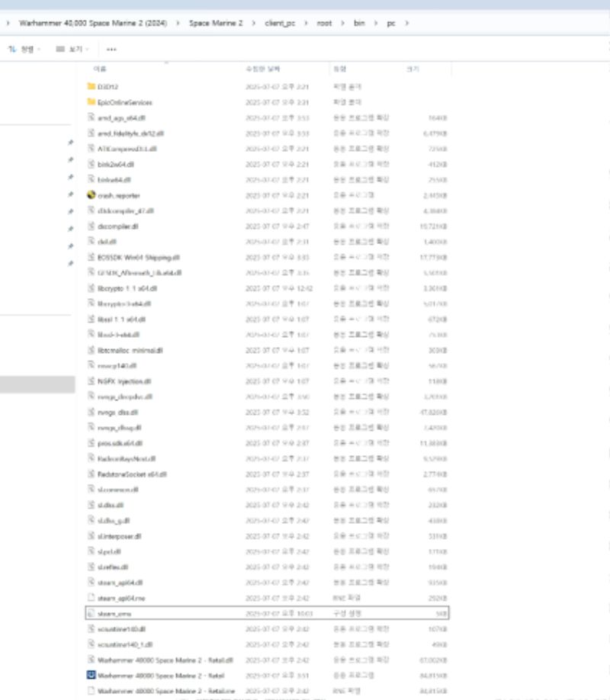Sort files by the Type column header
Viewport: 610px width, 700px height.
tap(340, 69)
